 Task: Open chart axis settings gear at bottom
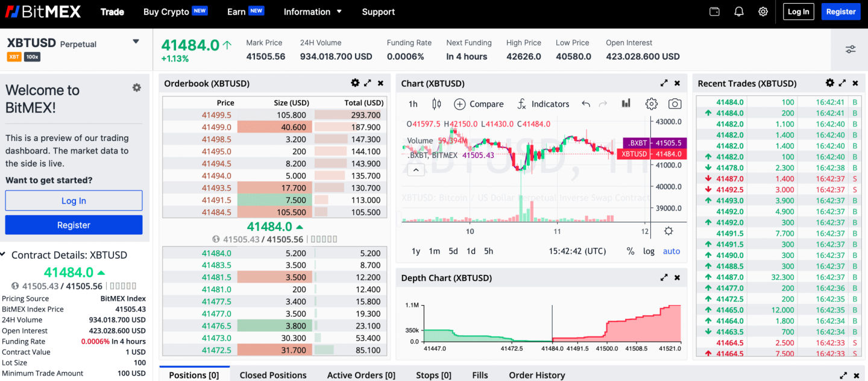coord(668,231)
